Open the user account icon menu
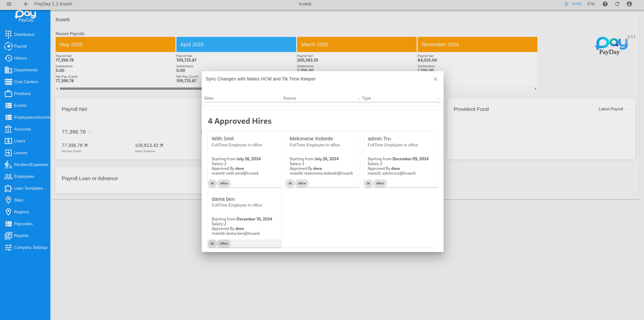The width and height of the screenshot is (644, 320). (x=630, y=4)
